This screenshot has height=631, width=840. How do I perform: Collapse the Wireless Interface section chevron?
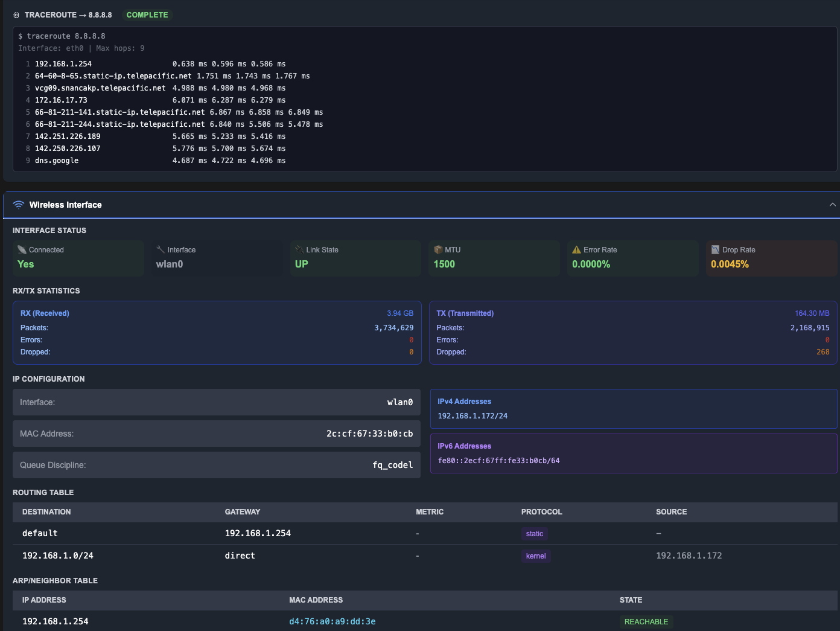point(832,205)
